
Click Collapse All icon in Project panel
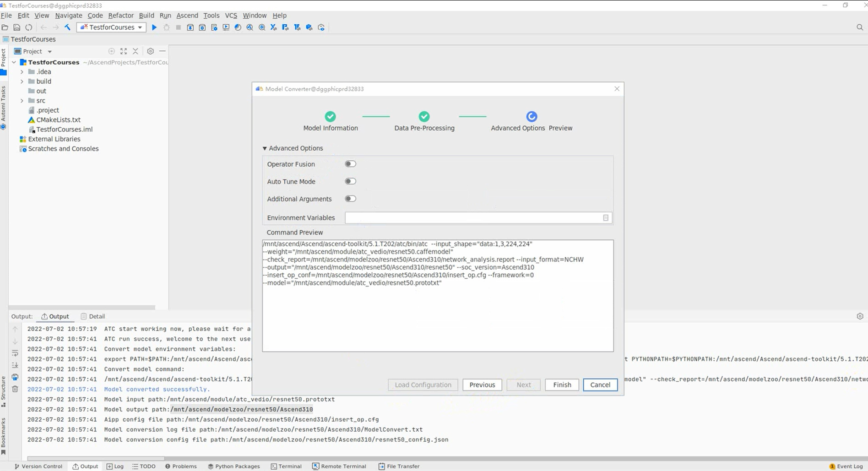tap(136, 51)
